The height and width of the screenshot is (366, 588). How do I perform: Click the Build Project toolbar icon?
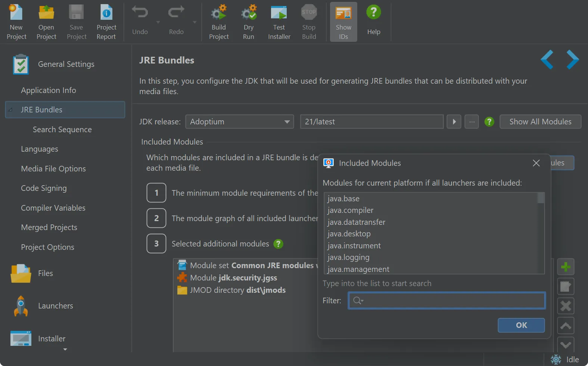coord(219,22)
